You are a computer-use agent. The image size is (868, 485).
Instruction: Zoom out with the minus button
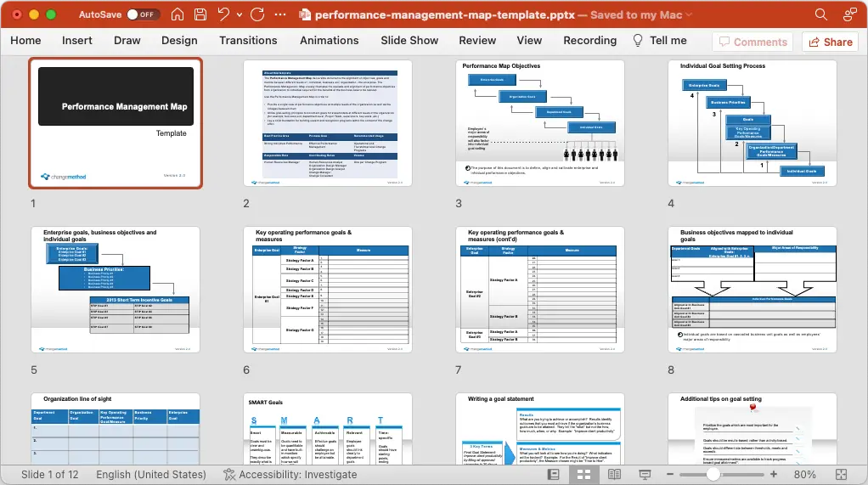[670, 475]
